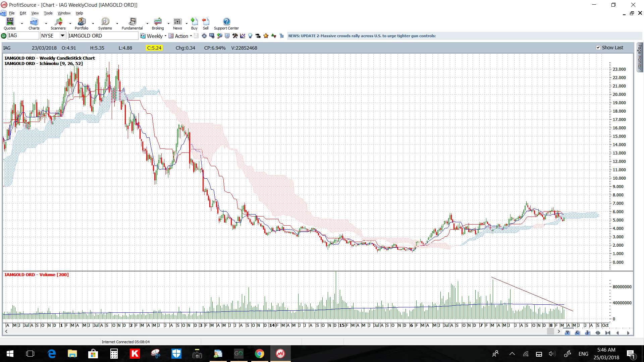
Task: Click the chart indicator line-graph icon
Action: pyautogui.click(x=243, y=36)
